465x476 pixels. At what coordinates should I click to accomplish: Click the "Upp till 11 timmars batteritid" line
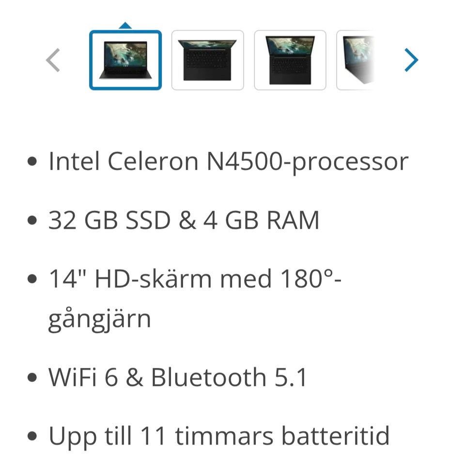click(219, 436)
